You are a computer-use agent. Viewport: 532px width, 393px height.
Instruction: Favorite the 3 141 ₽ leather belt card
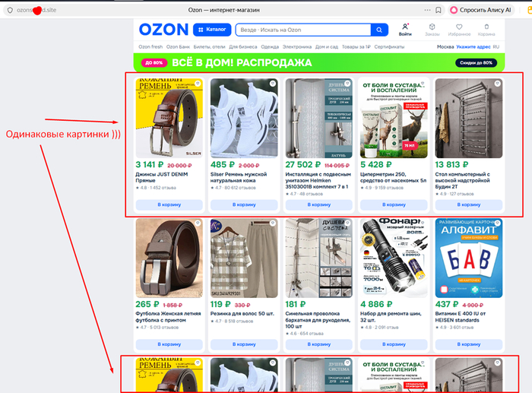tap(198, 83)
